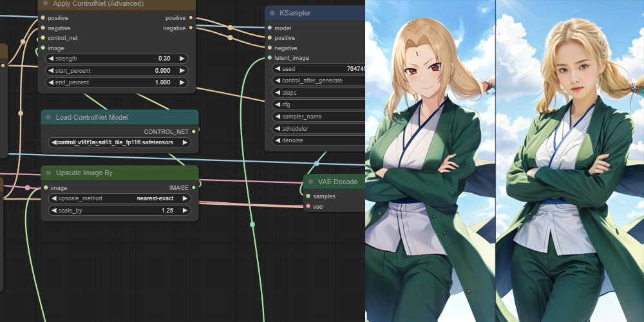This screenshot has height=322, width=644.
Task: Click the CONTROL_NET output socket
Action: (x=194, y=131)
